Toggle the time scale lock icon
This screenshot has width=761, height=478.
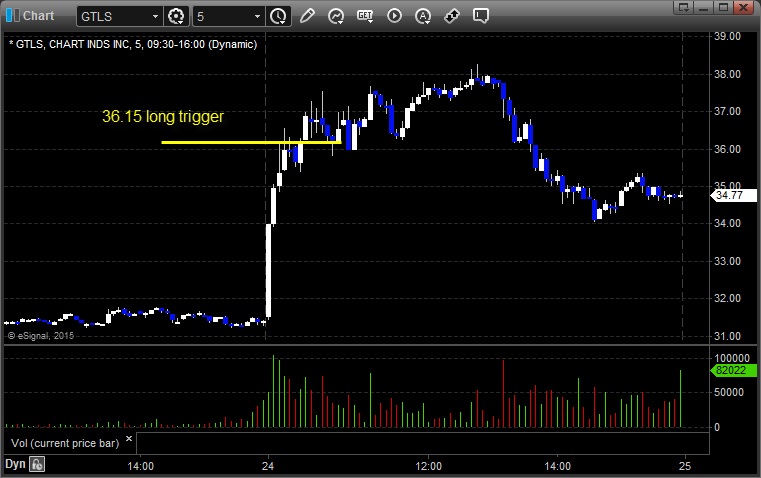coord(37,464)
